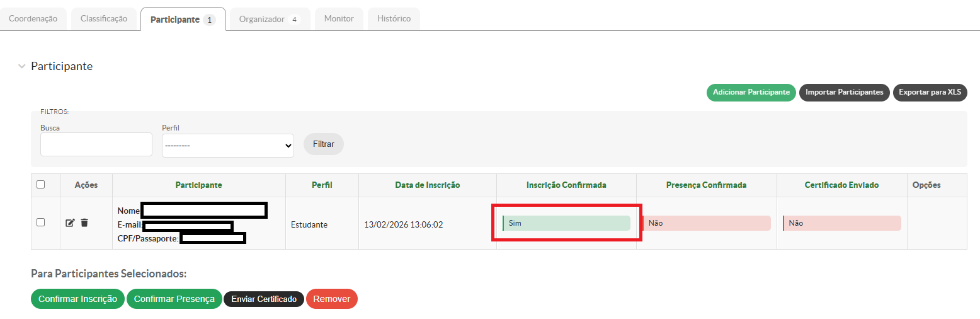Open the Histórico tab
Viewport: 980px width, 319px height.
tap(394, 19)
